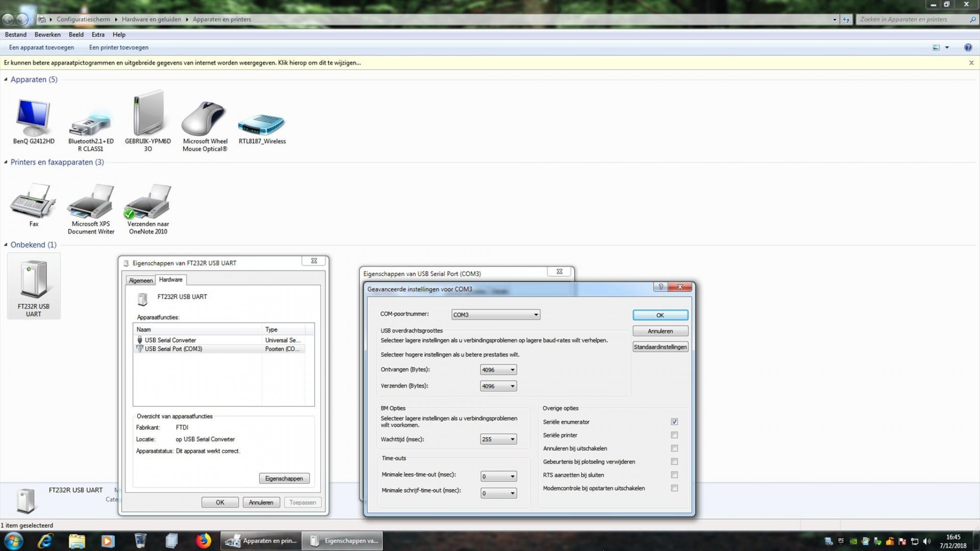The image size is (980, 551).
Task: Open Microsoft XPS Document Writer printer
Action: (91, 202)
